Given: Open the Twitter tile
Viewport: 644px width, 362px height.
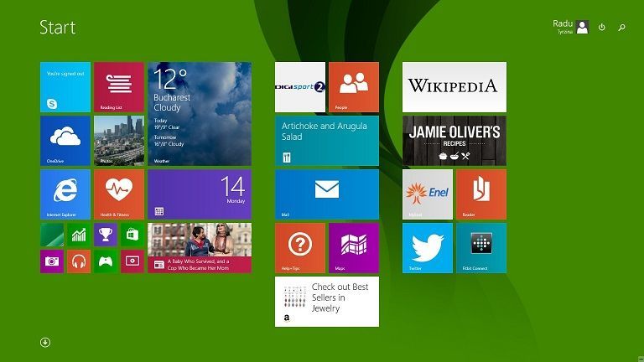Looking at the screenshot, I should click(428, 248).
